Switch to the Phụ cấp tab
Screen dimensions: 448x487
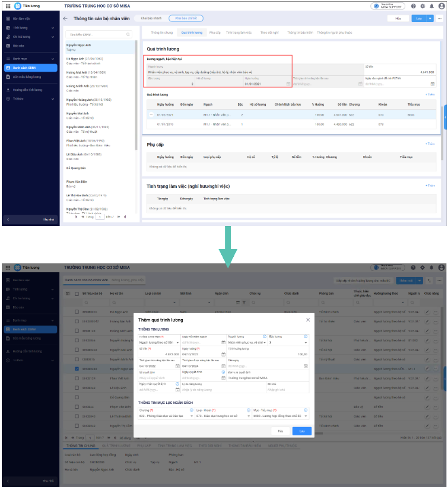(215, 33)
